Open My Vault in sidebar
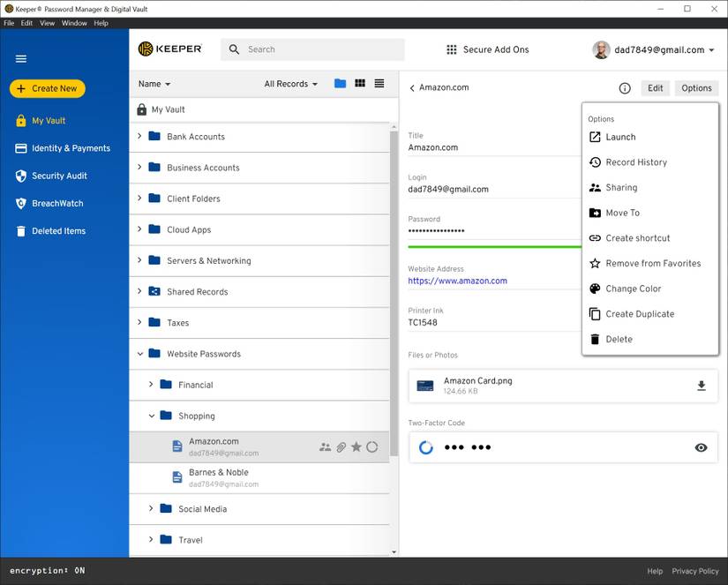Viewport: 728px width, 585px height. 41,121
